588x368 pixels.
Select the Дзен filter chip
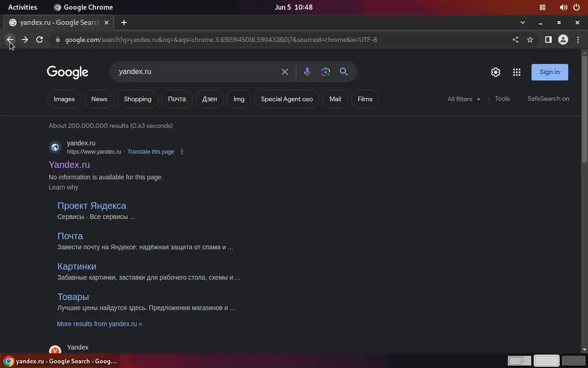(x=209, y=99)
